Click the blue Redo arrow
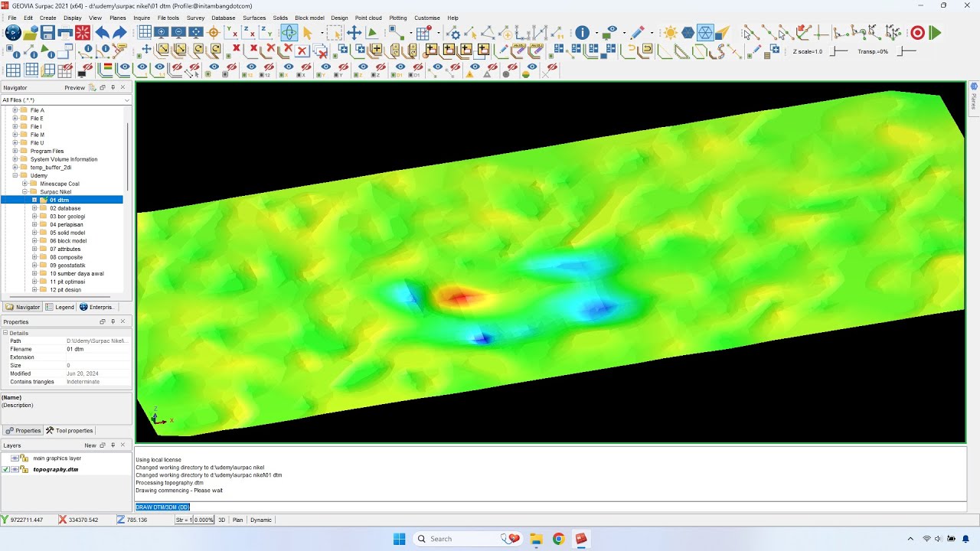Image resolution: width=980 pixels, height=551 pixels. [x=119, y=33]
